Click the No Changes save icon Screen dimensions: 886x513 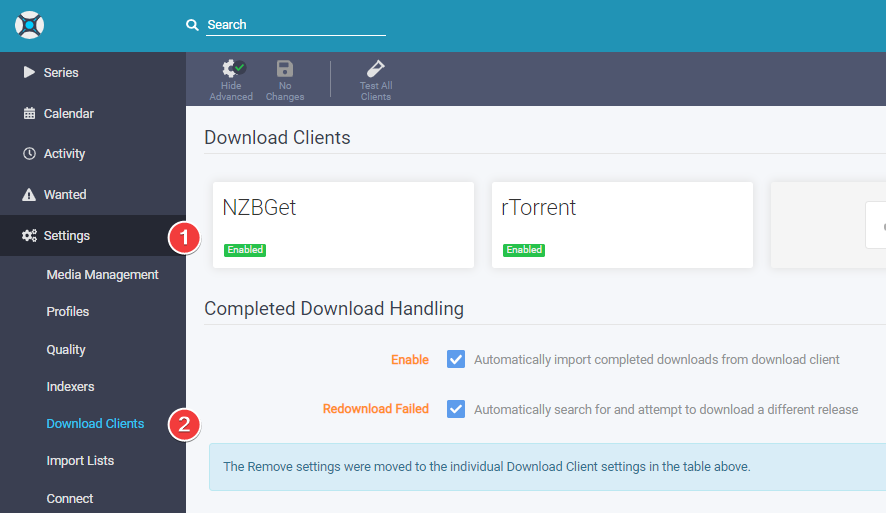pyautogui.click(x=285, y=69)
